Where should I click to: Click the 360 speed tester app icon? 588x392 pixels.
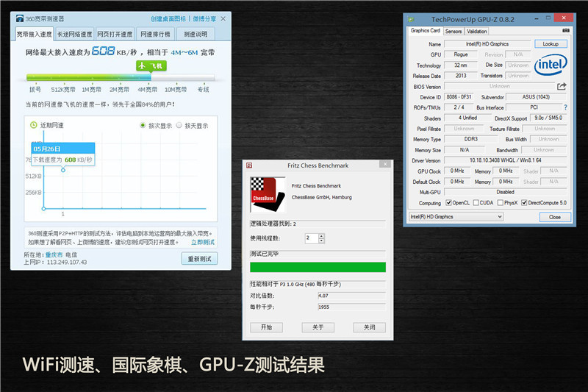20,18
